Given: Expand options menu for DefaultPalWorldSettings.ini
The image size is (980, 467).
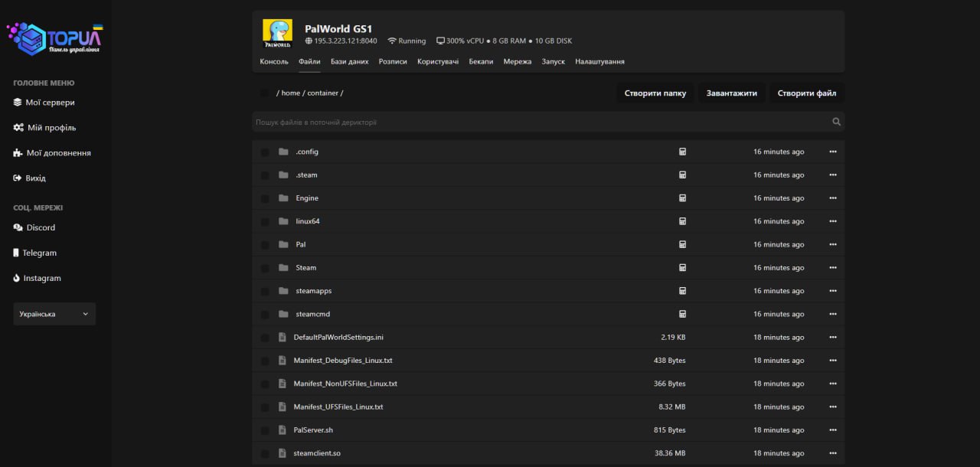Looking at the screenshot, I should pos(832,338).
